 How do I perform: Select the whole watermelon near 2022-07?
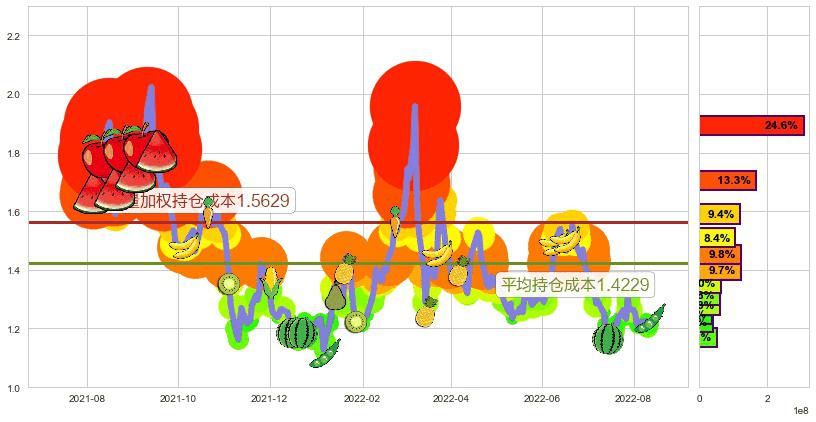(607, 338)
